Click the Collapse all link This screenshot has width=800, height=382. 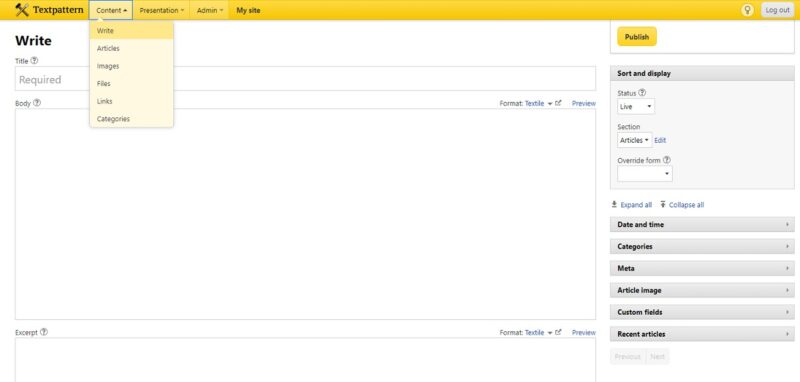click(x=686, y=205)
